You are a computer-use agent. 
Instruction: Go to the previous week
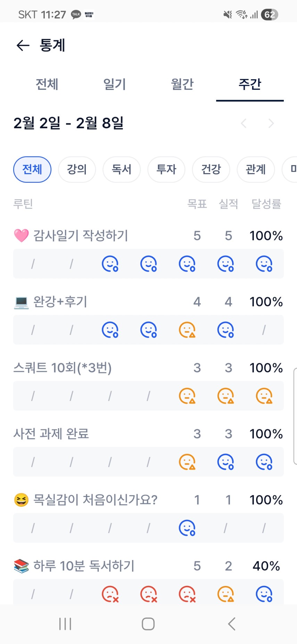[244, 123]
